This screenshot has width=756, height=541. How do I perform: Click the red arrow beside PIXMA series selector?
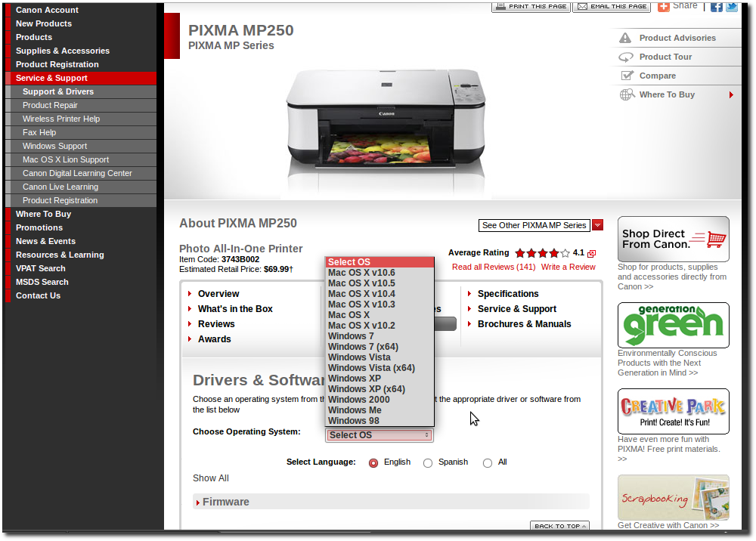click(x=597, y=225)
